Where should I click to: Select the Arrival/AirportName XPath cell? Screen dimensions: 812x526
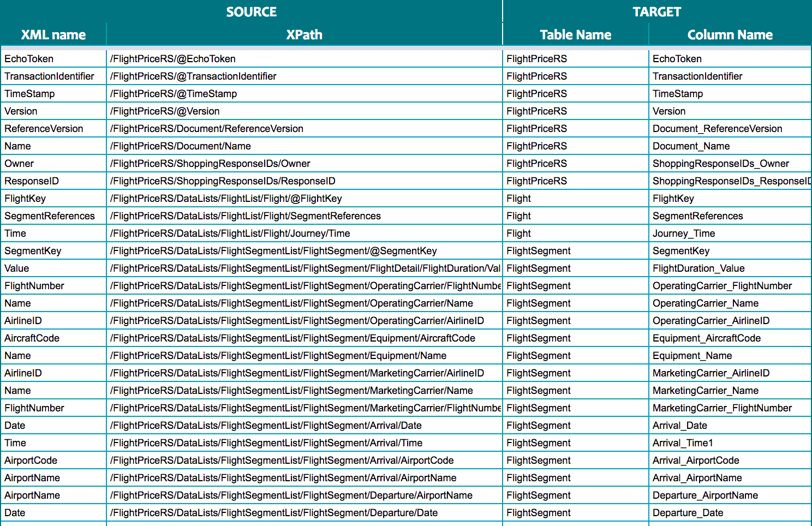pos(304,477)
